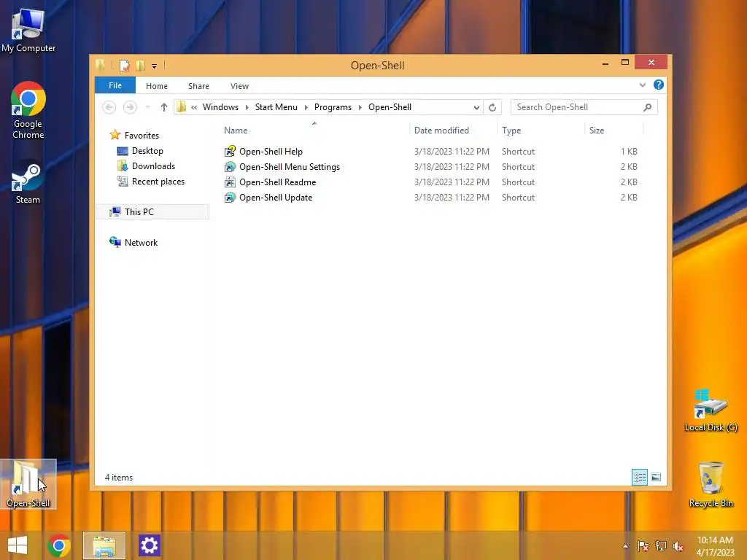The image size is (747, 560).
Task: Click network tray icon
Action: (x=661, y=546)
